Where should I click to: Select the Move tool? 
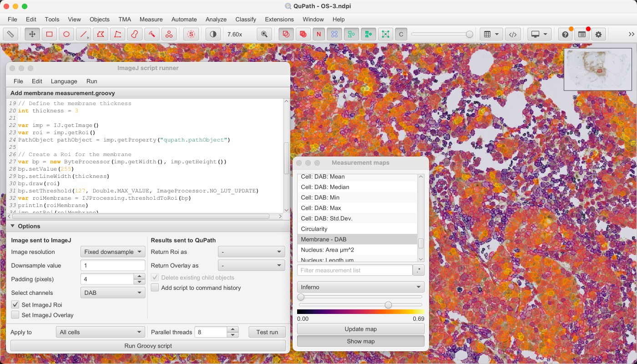(32, 34)
